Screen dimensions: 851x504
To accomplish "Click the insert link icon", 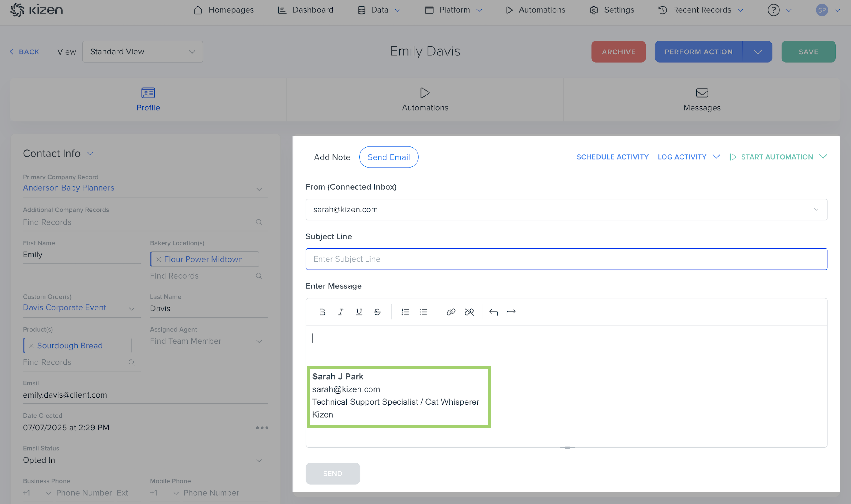I will coord(451,312).
